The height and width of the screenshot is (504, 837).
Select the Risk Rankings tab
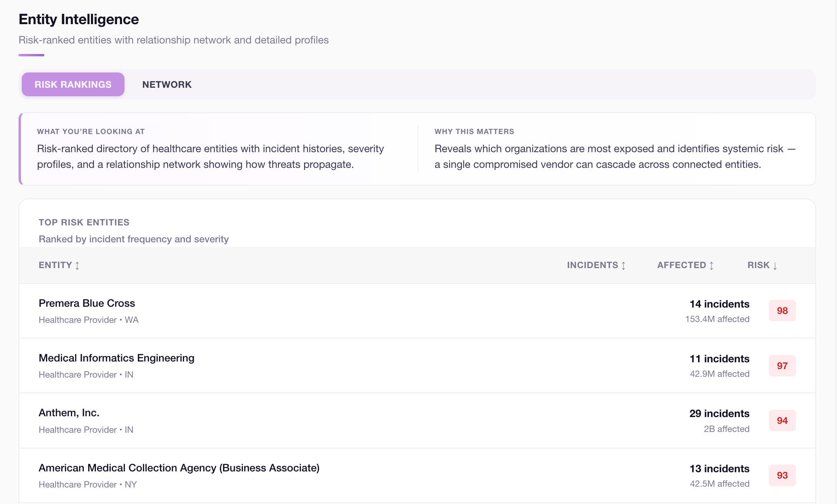[x=73, y=85]
